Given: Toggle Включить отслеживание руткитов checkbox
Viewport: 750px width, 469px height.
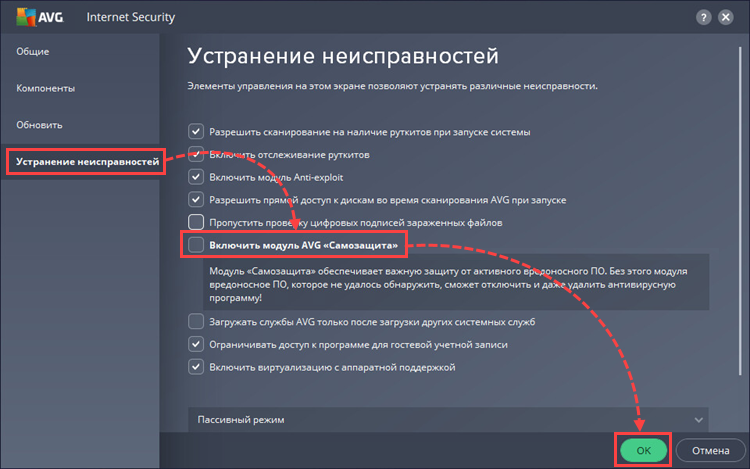Looking at the screenshot, I should [x=196, y=154].
